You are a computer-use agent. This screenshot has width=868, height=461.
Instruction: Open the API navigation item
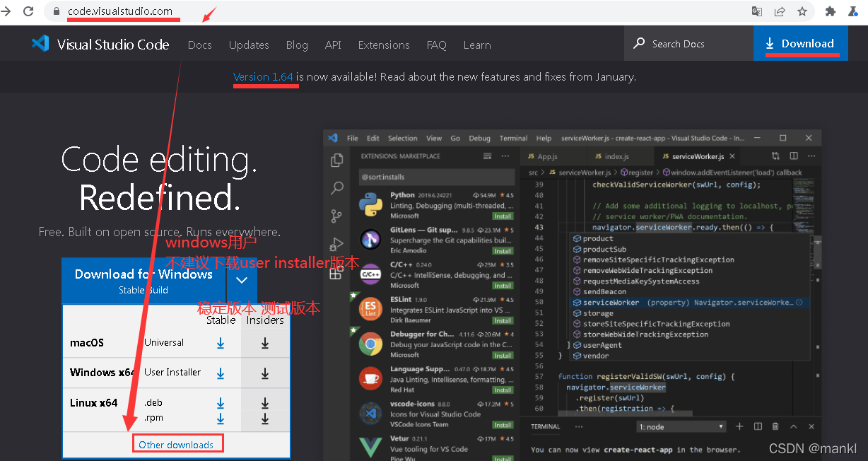[x=333, y=45]
